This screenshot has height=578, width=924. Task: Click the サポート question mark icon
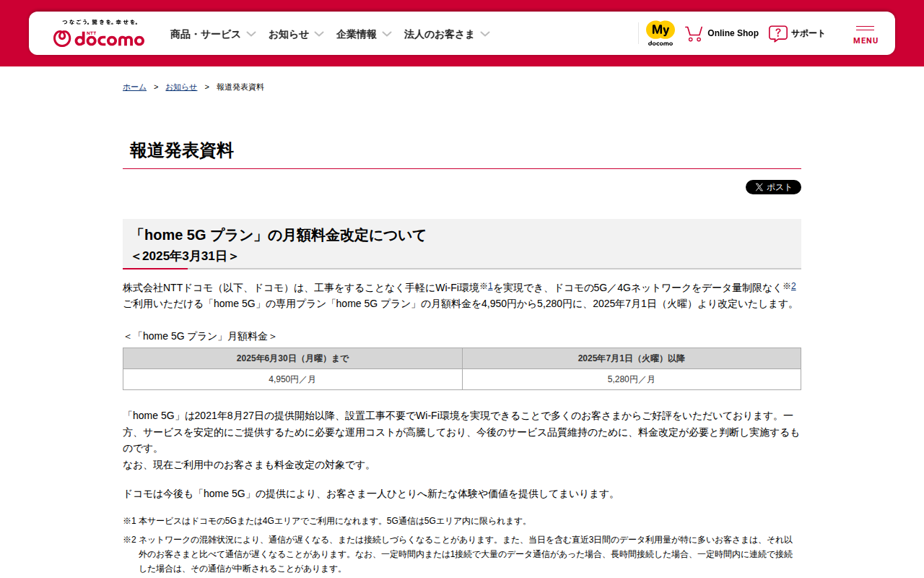(x=777, y=33)
